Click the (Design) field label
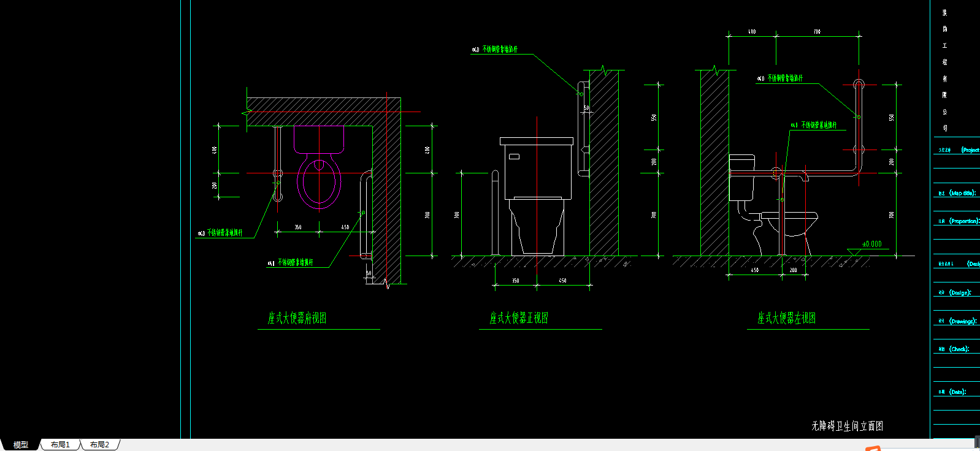 (x=960, y=293)
